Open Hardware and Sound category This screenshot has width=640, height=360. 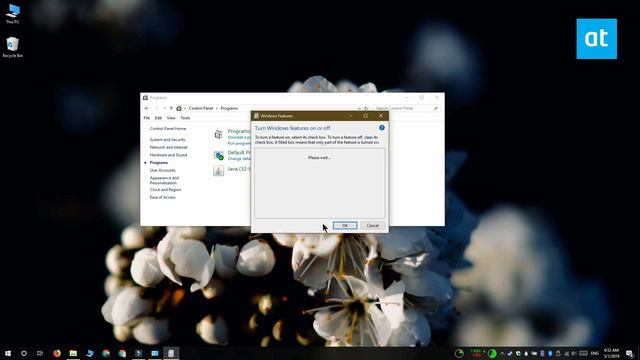point(168,155)
